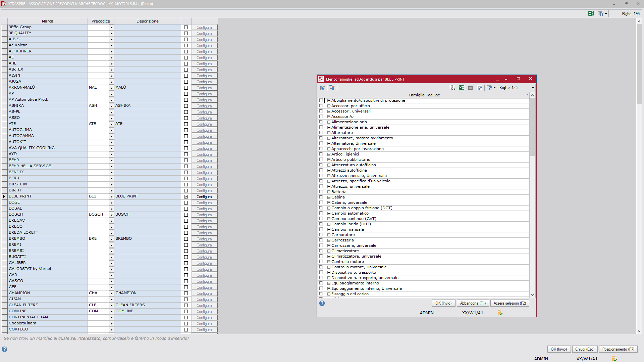Uncheck the BLUE PRINT row checkbox
644x362 pixels.
coord(186,196)
